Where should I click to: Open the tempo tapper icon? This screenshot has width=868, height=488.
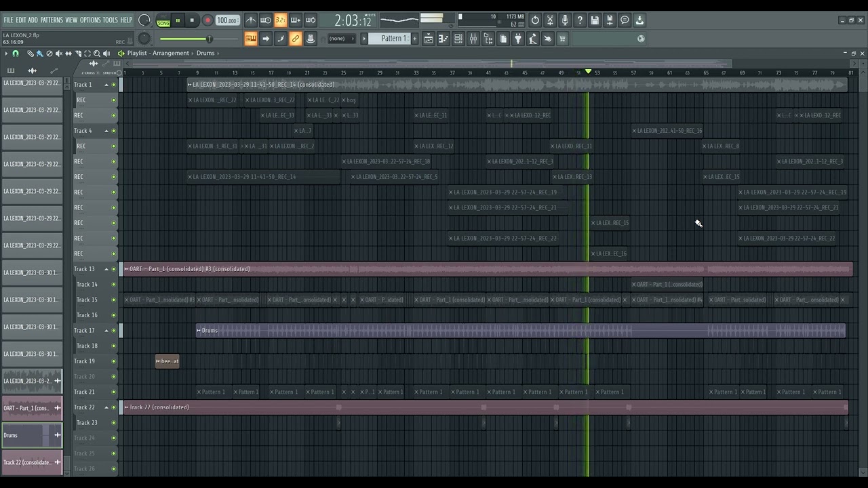point(533,39)
